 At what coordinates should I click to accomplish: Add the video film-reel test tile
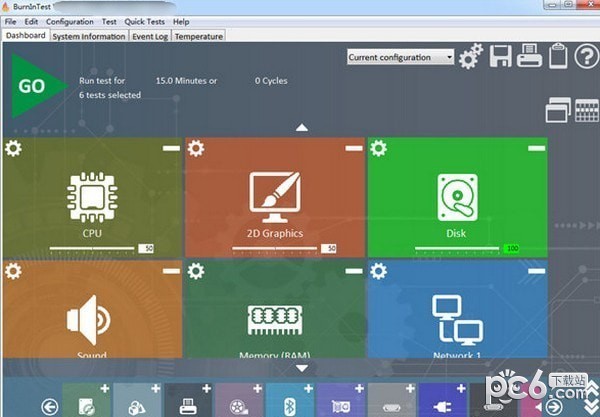pyautogui.click(x=239, y=400)
